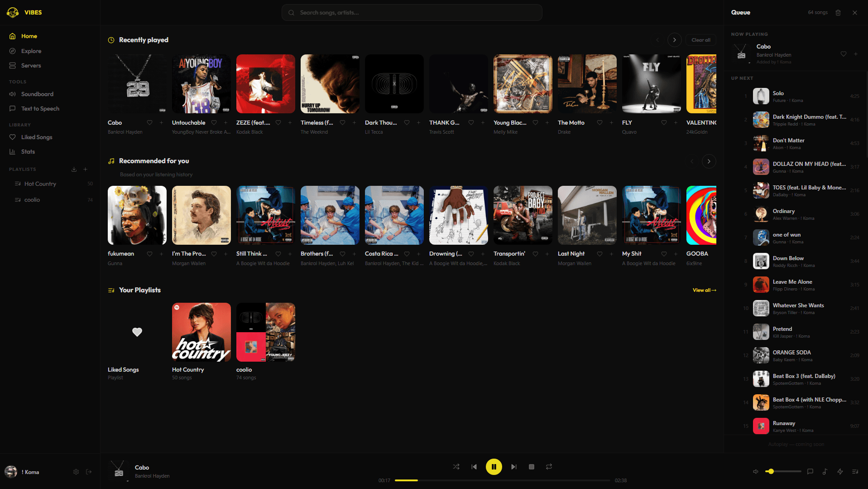Advance Recommended for you with right chevron
The image size is (868, 489).
709,161
